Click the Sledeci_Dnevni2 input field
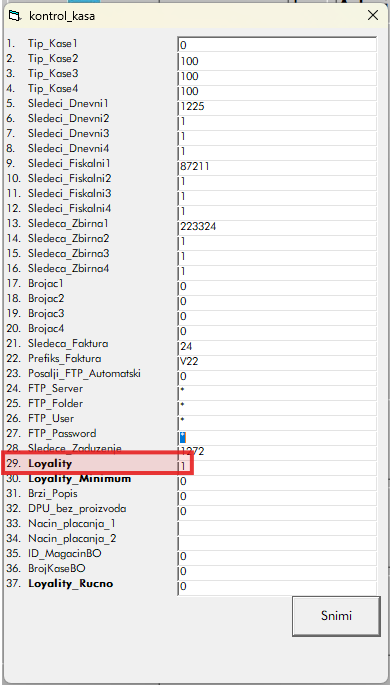 pyautogui.click(x=277, y=121)
